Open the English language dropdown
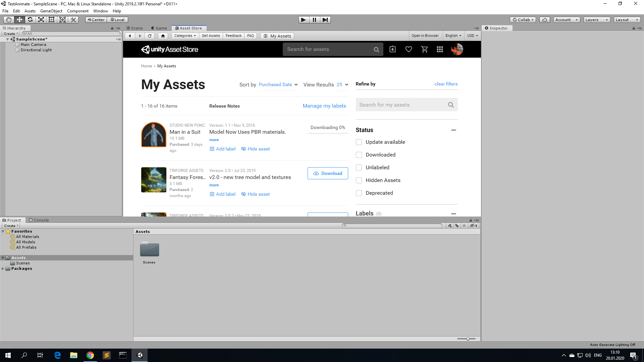 pos(453,36)
